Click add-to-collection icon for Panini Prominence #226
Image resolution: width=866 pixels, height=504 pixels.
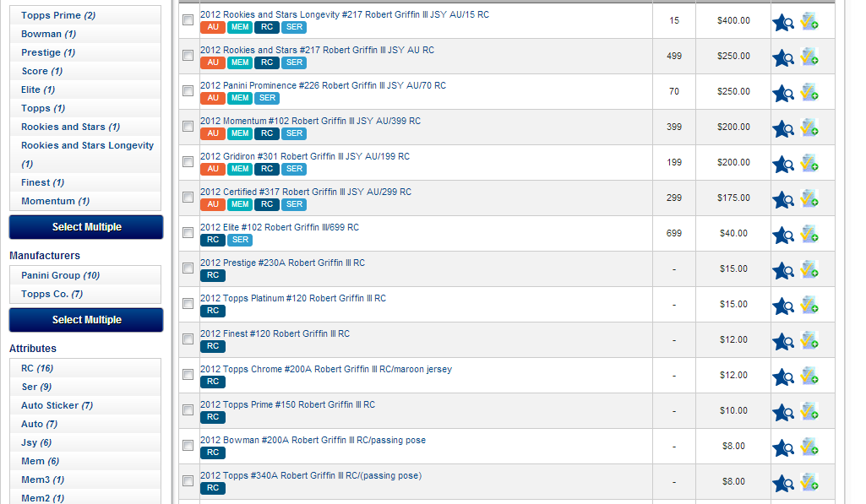809,92
